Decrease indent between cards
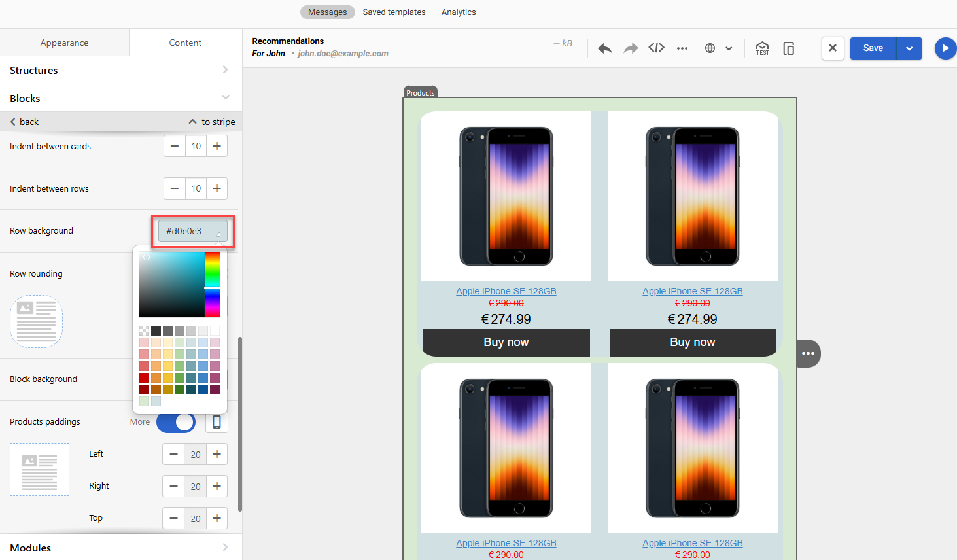This screenshot has width=957, height=560. click(x=175, y=146)
